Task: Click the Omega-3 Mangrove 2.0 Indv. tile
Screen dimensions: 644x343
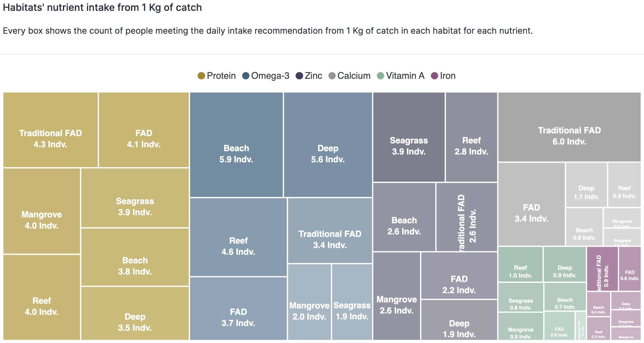Action: click(309, 302)
